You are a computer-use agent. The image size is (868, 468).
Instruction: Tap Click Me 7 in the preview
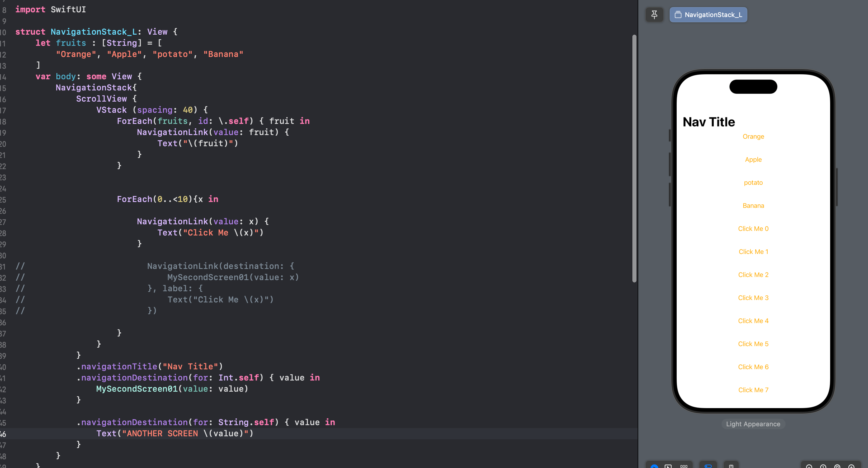pyautogui.click(x=753, y=390)
